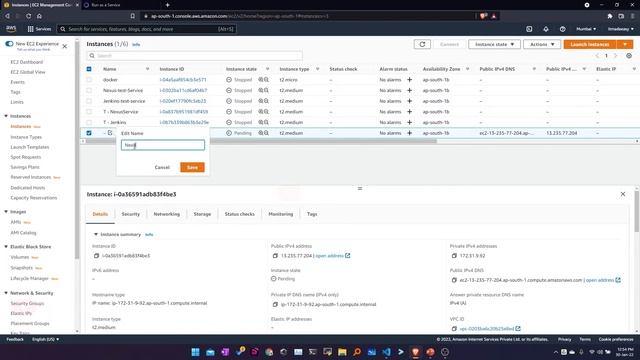Copy Private IP DNS name icon
640x360 pixels.
(x=275, y=304)
